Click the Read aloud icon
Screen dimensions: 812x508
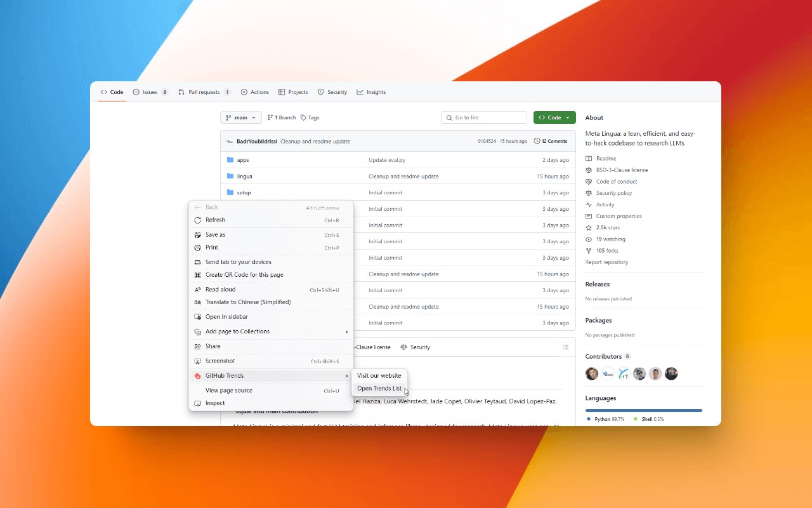197,290
